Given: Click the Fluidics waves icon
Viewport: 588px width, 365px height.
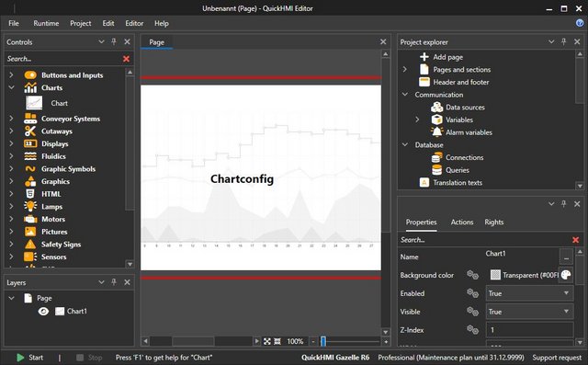Looking at the screenshot, I should point(30,156).
